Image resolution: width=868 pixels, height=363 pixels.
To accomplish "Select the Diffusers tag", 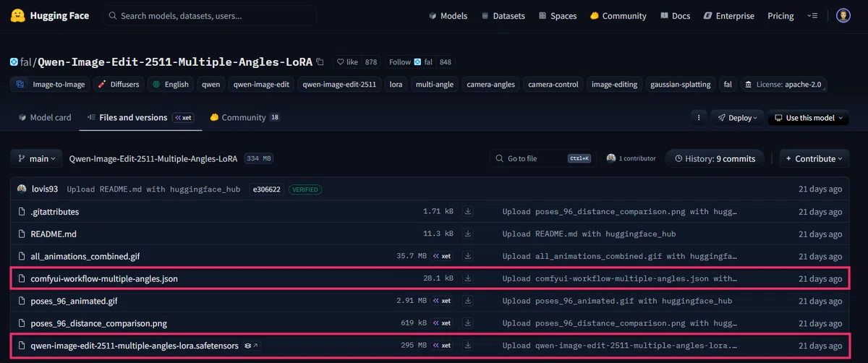I will click(118, 84).
